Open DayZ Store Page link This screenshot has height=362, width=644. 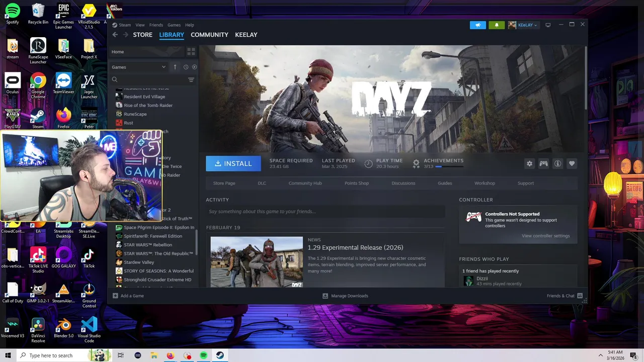224,183
